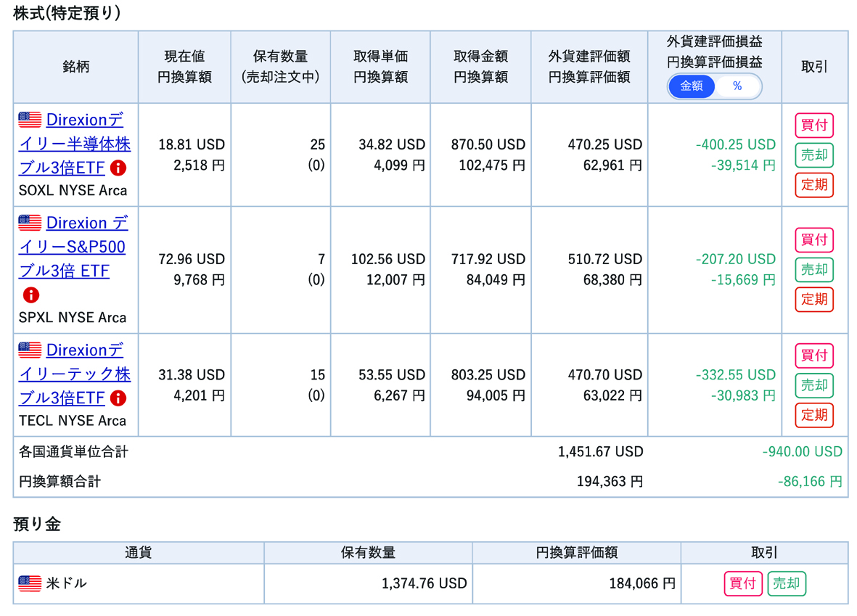Click 買付 button in the 米ドル row
857x616 pixels.
[x=743, y=584]
